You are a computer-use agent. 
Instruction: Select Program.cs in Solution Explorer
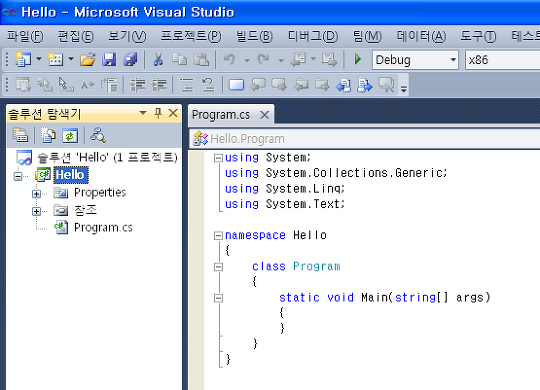[103, 227]
